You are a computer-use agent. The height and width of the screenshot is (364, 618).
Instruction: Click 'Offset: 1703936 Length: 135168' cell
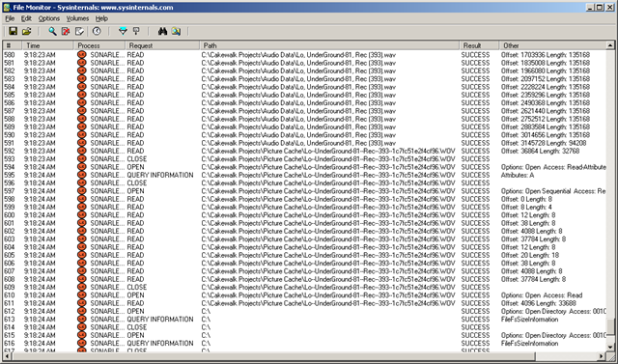(x=546, y=55)
